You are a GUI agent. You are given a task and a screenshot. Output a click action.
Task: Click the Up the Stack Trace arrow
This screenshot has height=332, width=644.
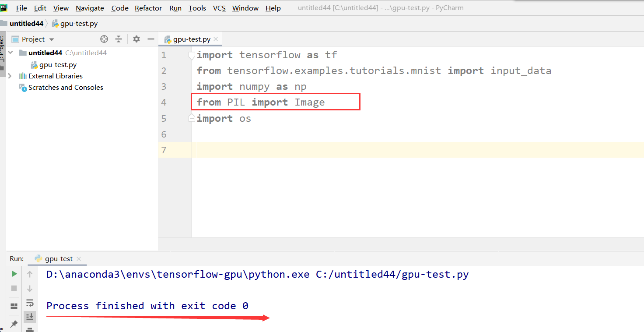coord(30,274)
